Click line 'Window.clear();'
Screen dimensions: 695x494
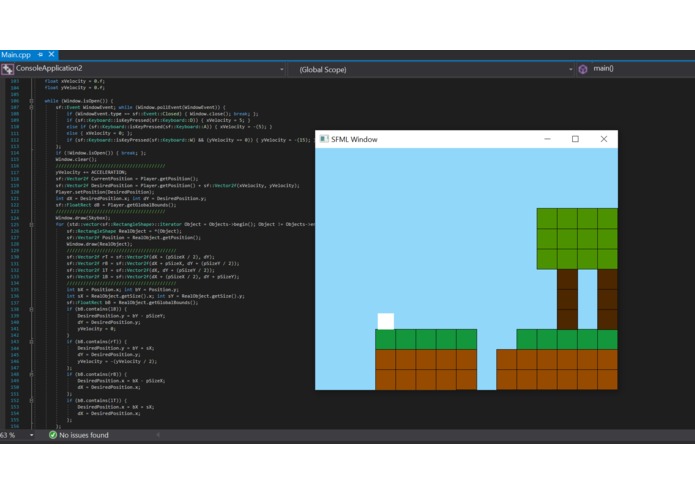(x=76, y=159)
